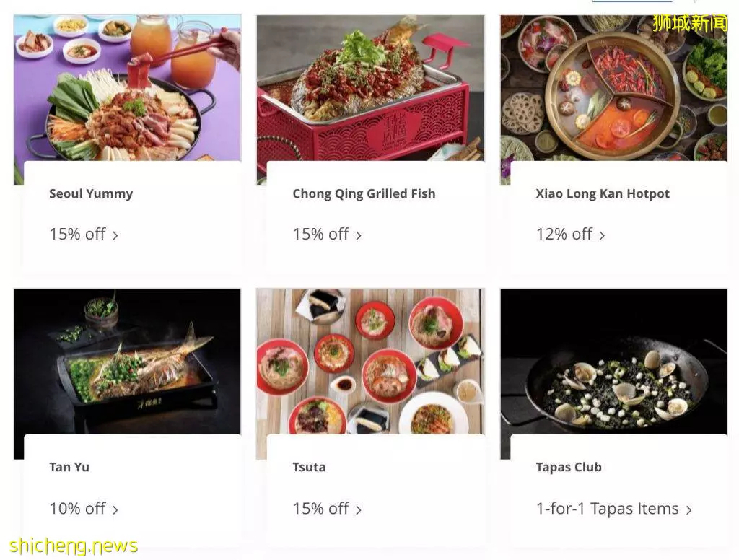Click the arrow beside Tsuta 15% off
739x560 pixels.
click(358, 509)
